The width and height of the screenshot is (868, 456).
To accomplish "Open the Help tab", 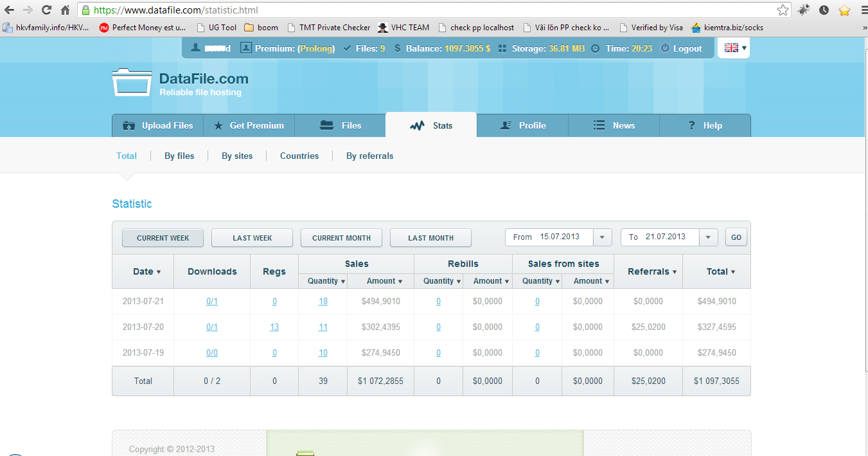I will pos(705,125).
